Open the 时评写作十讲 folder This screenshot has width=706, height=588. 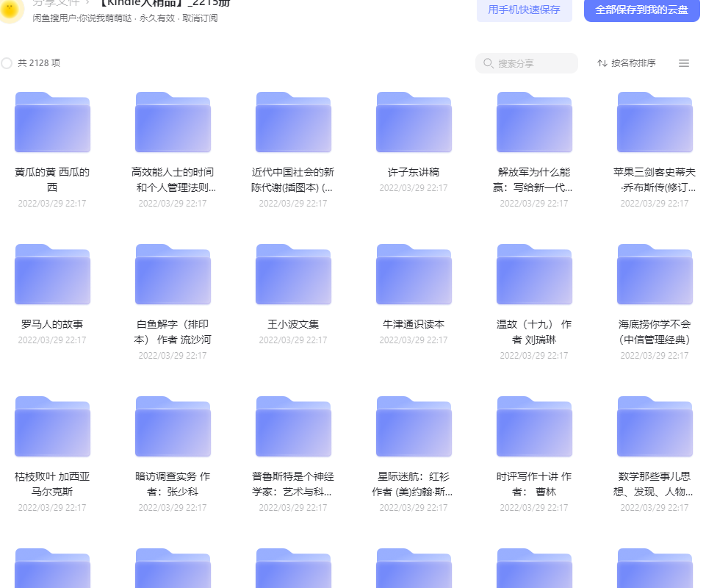[x=534, y=427]
